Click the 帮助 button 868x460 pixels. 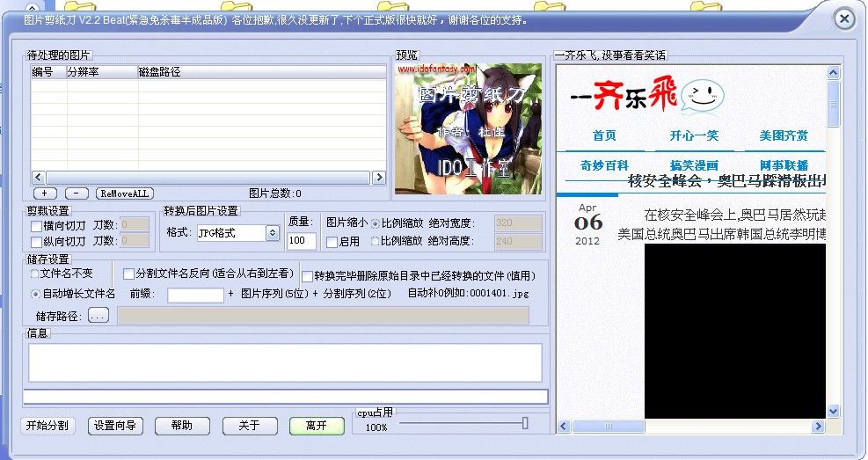tap(182, 426)
